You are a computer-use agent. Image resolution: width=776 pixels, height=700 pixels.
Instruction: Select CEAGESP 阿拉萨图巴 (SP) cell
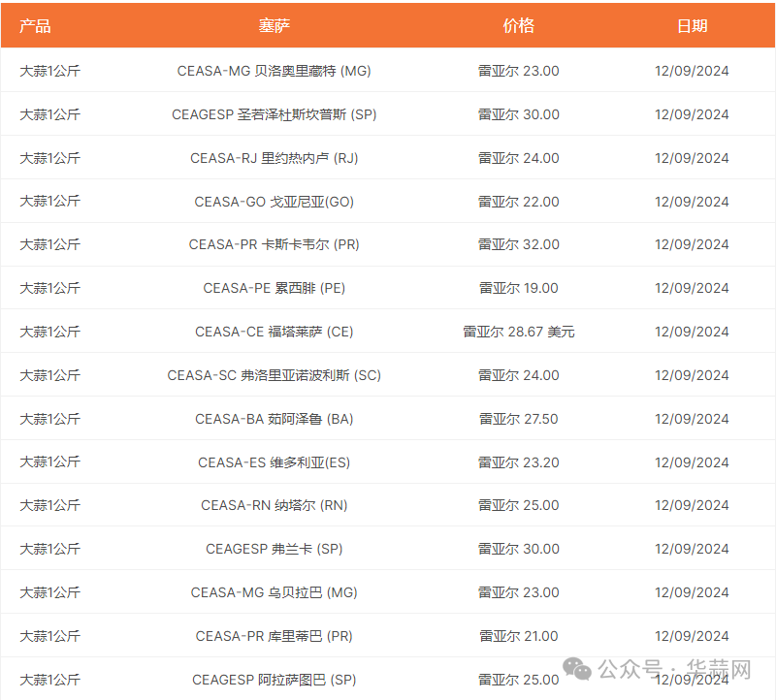pos(275,680)
